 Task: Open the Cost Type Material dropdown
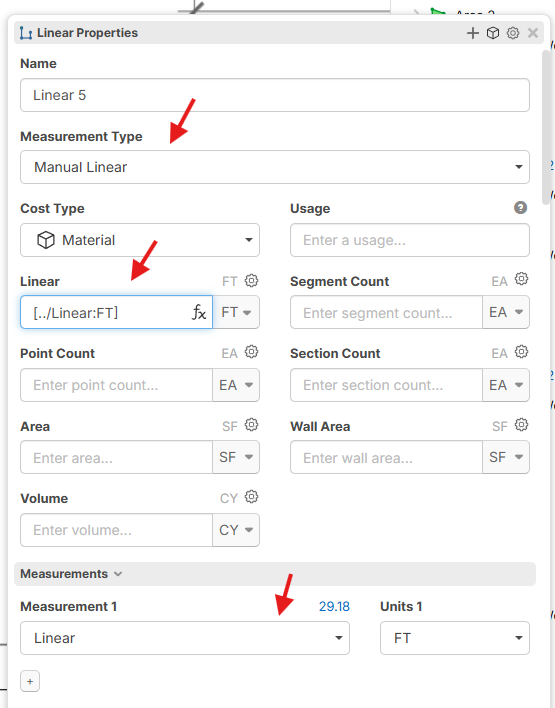140,240
